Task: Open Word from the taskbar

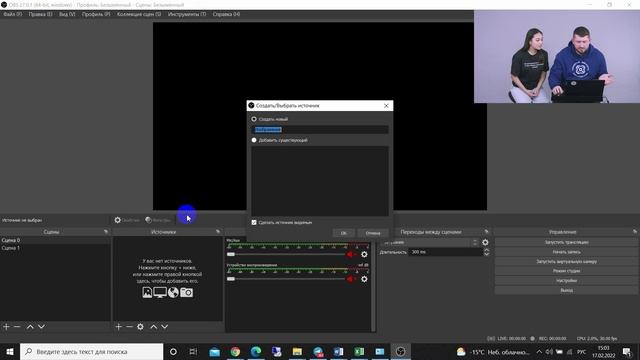Action: coord(338,351)
